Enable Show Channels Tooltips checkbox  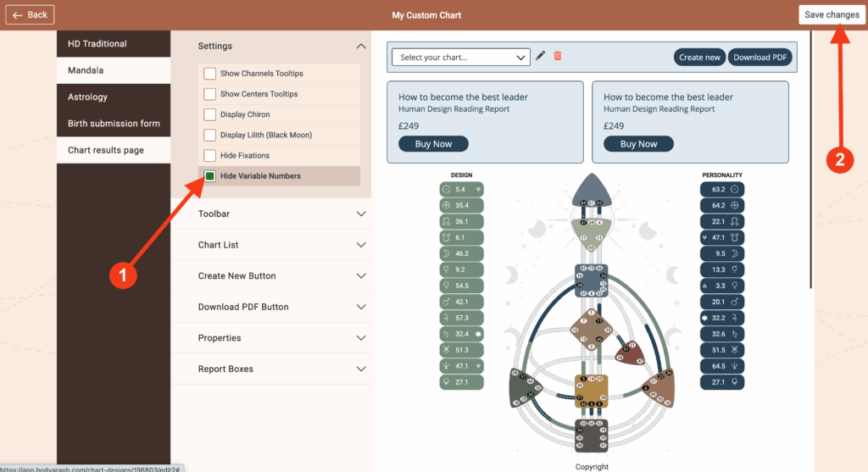(209, 74)
